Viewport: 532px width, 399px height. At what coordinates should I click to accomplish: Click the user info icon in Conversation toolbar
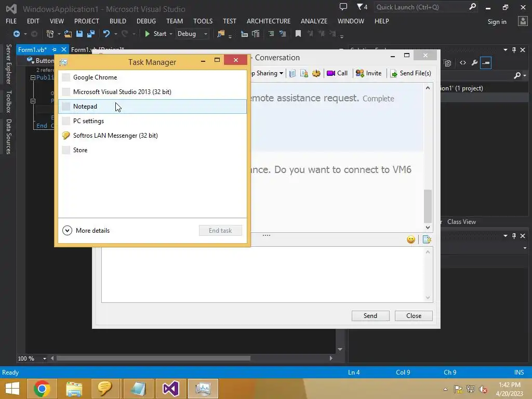[x=304, y=73]
